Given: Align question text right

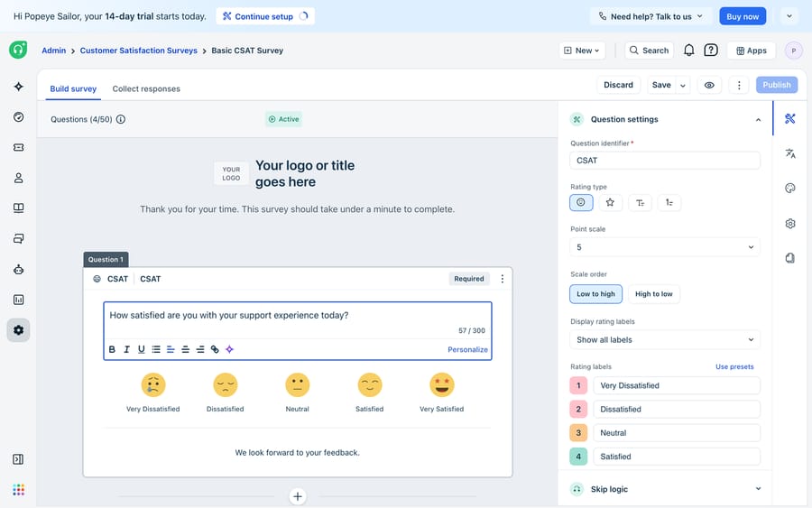Looking at the screenshot, I should [x=200, y=349].
